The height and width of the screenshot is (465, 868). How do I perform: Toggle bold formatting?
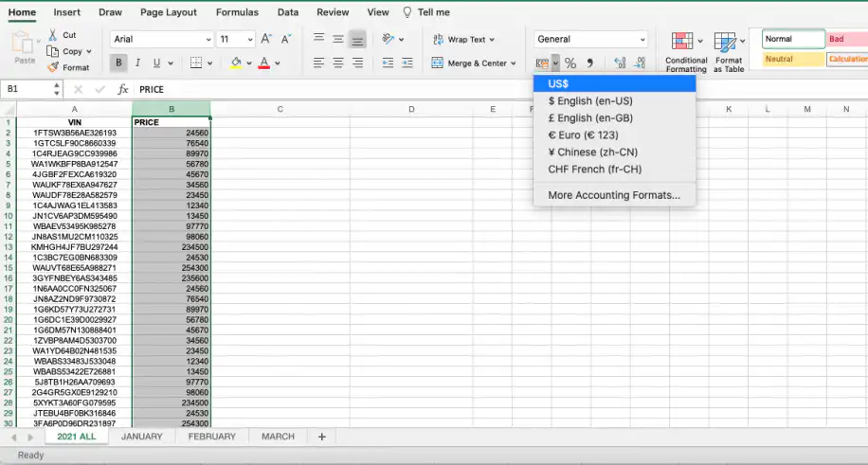pos(118,63)
